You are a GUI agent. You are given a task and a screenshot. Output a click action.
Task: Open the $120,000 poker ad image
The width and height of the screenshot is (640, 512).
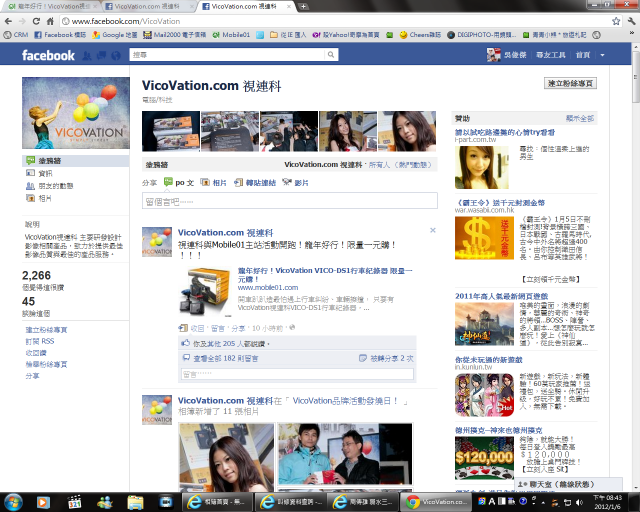coord(484,458)
